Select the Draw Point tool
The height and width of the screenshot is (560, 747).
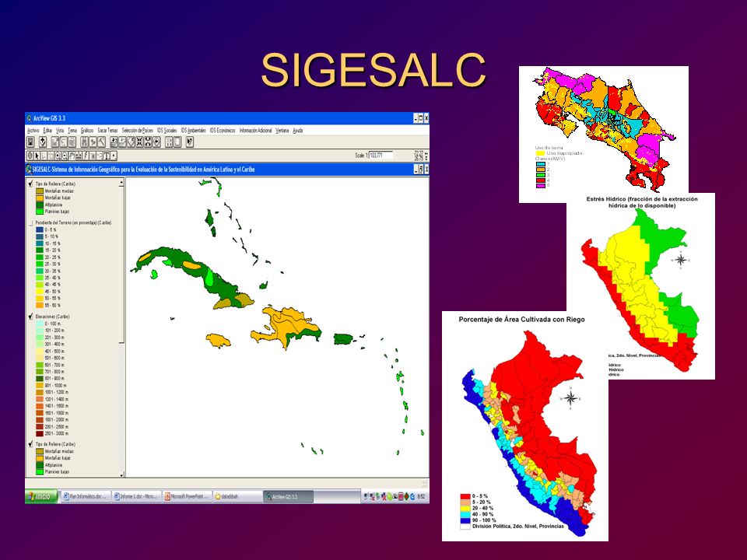point(114,156)
